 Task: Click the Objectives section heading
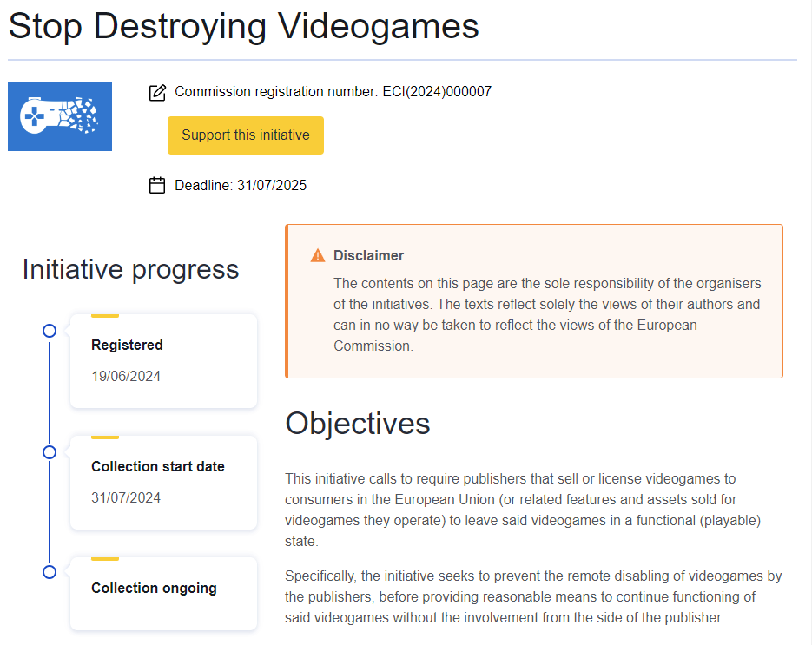pos(358,424)
